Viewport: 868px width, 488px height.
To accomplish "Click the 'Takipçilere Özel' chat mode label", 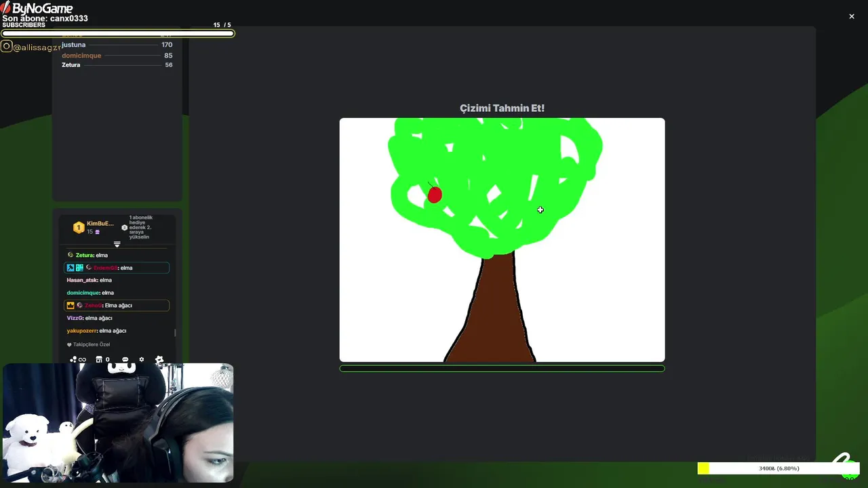I will 92,344.
